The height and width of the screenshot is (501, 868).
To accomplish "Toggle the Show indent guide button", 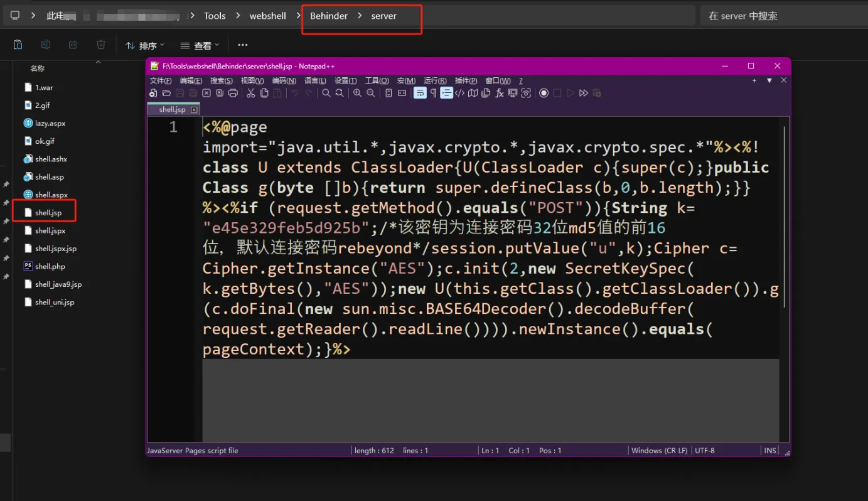I will (446, 93).
